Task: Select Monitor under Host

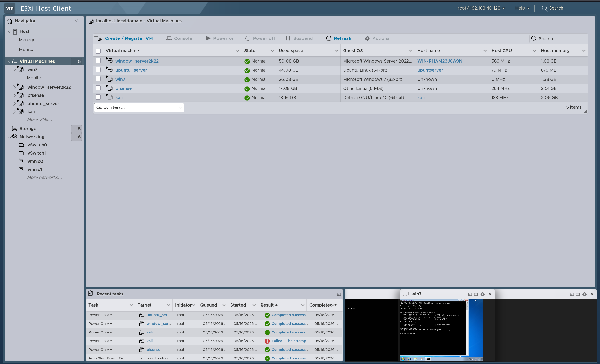Action: coord(27,50)
